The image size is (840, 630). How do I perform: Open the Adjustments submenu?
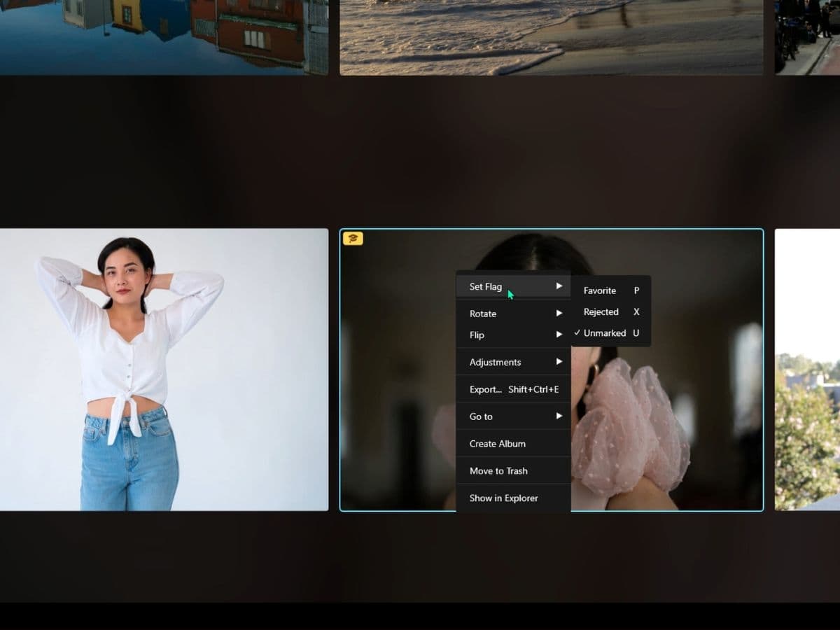coord(513,362)
